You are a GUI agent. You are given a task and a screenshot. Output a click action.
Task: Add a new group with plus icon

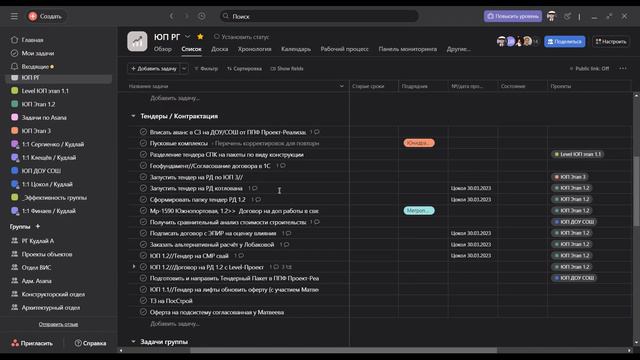[x=38, y=226]
